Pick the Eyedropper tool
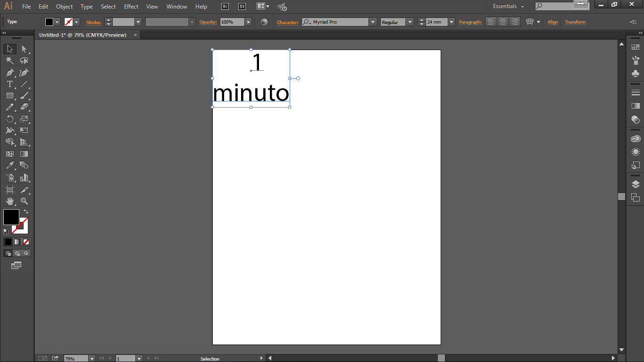 coord(9,165)
